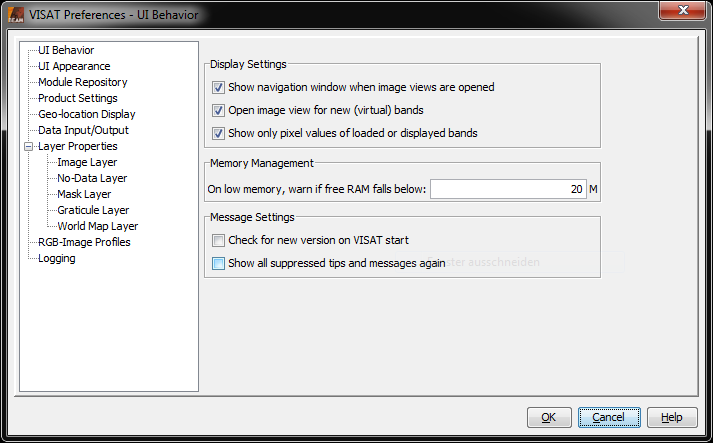Select Data Input/Output page
The image size is (713, 443).
point(83,130)
